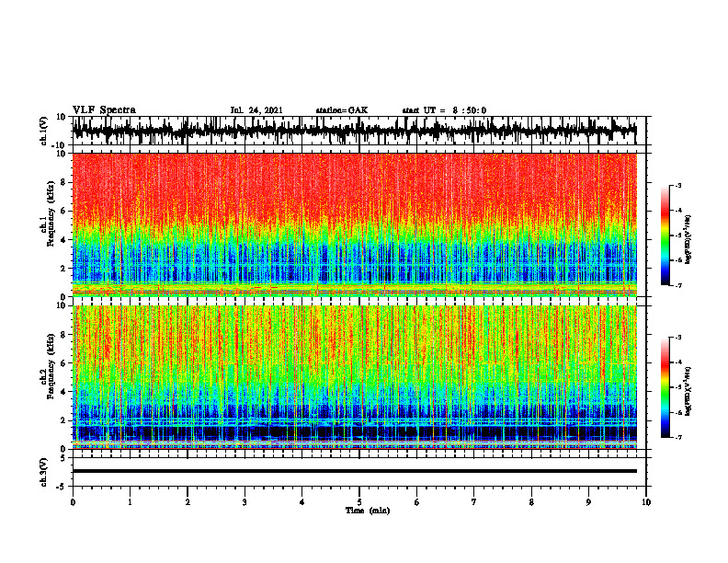Click the -7 label on ch.2 color scale
The height and width of the screenshot is (563, 728).
(x=678, y=437)
